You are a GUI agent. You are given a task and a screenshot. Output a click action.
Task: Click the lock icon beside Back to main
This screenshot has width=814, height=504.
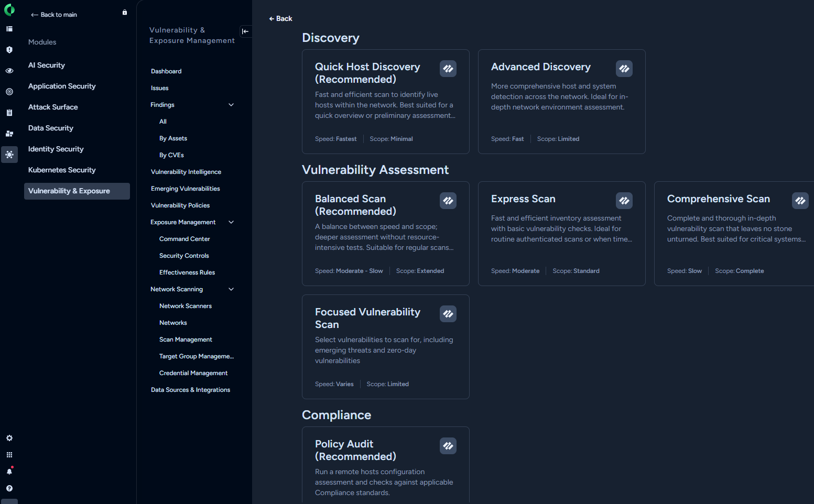pyautogui.click(x=125, y=13)
